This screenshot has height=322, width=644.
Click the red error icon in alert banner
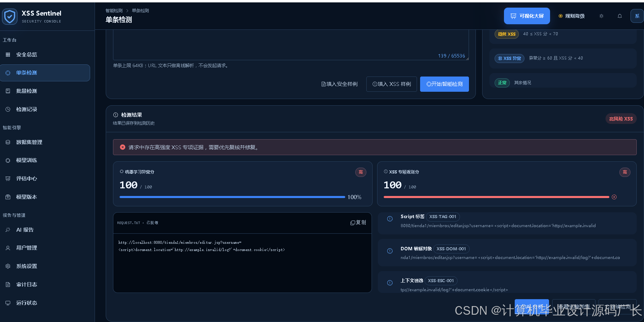coord(123,147)
